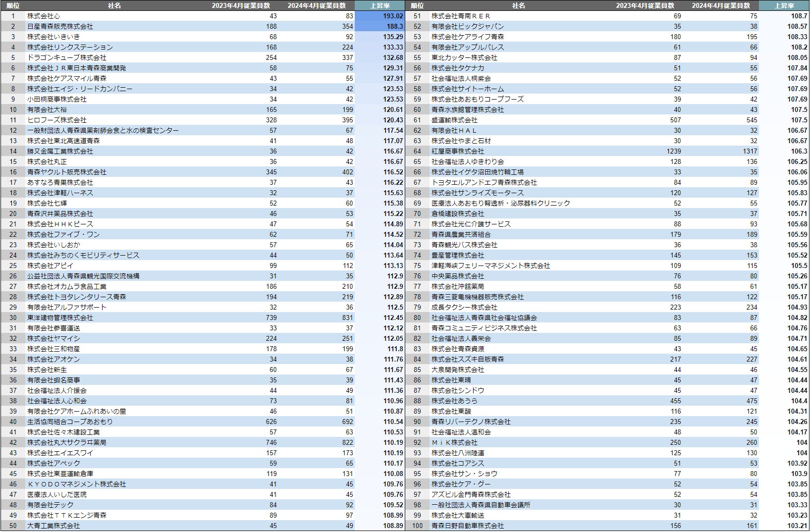The width and height of the screenshot is (810, 532).
Task: Select 医療法人あおもり腎透析・泌尿器科クリニック
Action: [501, 203]
